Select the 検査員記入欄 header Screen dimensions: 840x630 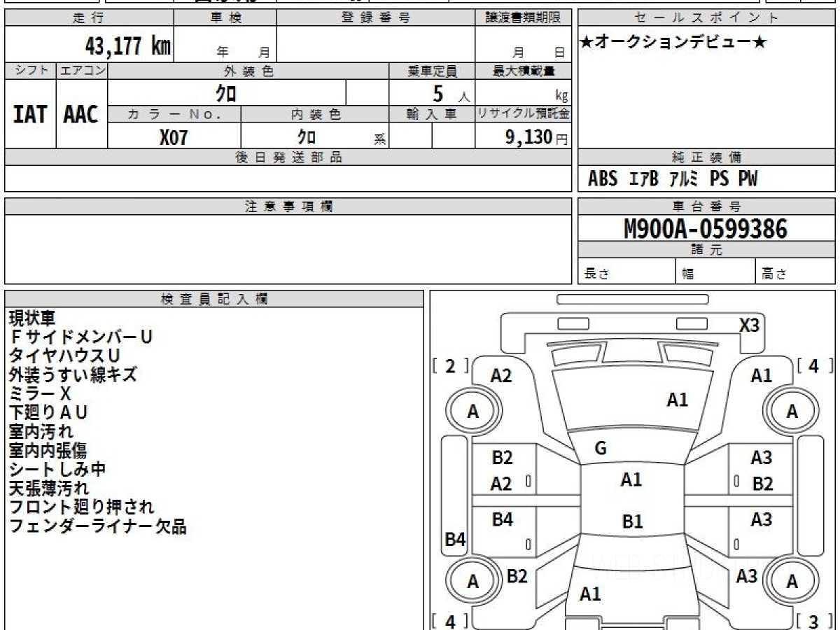pyautogui.click(x=214, y=299)
